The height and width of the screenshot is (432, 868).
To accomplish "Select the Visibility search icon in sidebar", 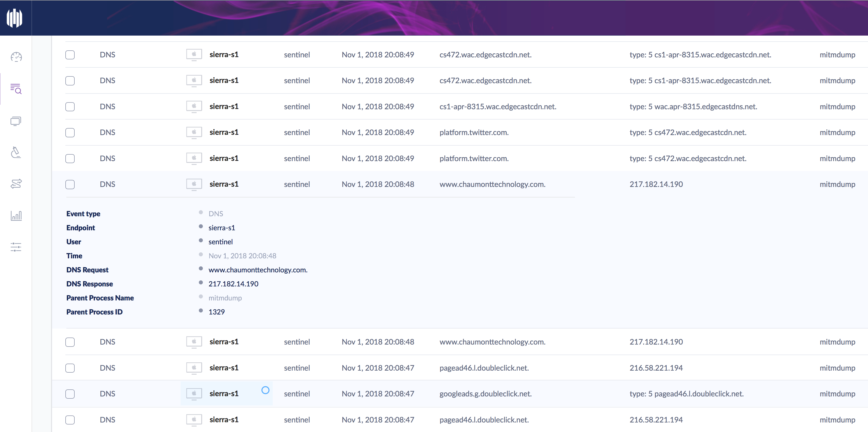I will [16, 89].
